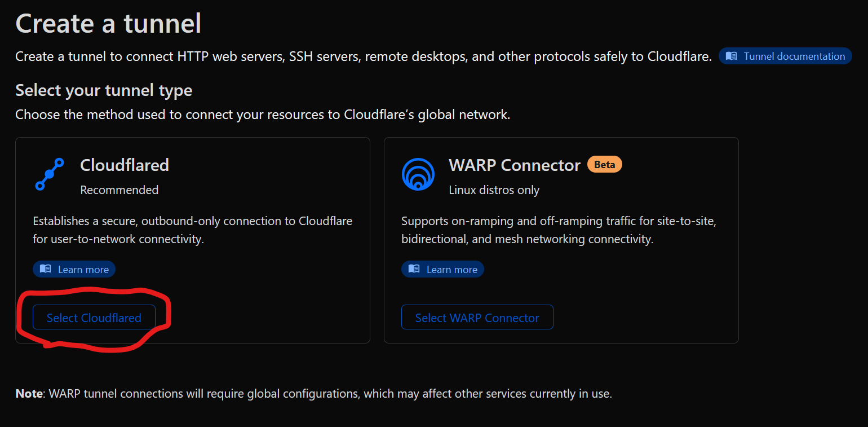Click the Cloudflared card title
The height and width of the screenshot is (427, 868).
[125, 165]
